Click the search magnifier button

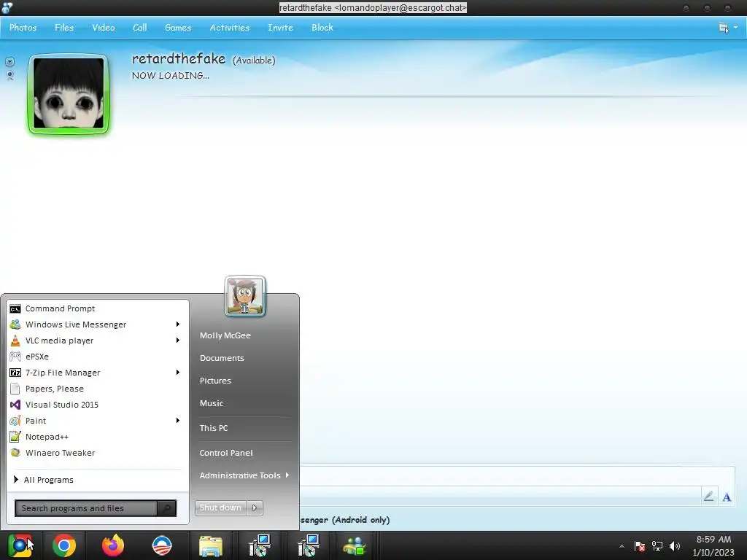tap(167, 508)
